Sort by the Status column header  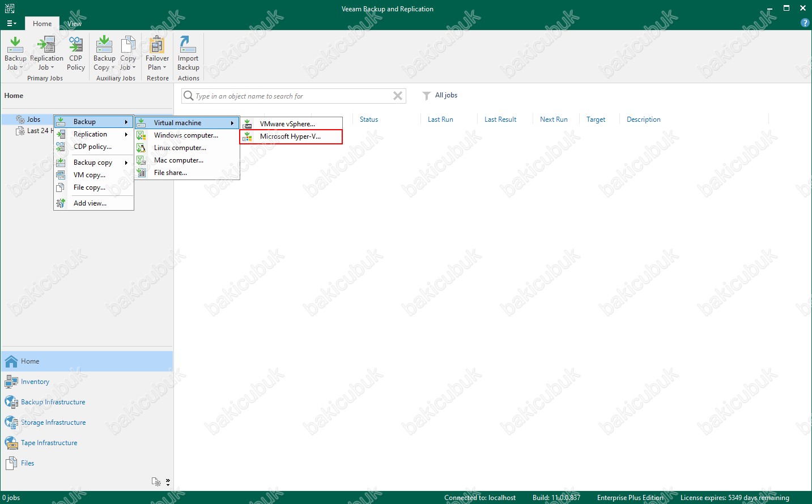pos(369,119)
